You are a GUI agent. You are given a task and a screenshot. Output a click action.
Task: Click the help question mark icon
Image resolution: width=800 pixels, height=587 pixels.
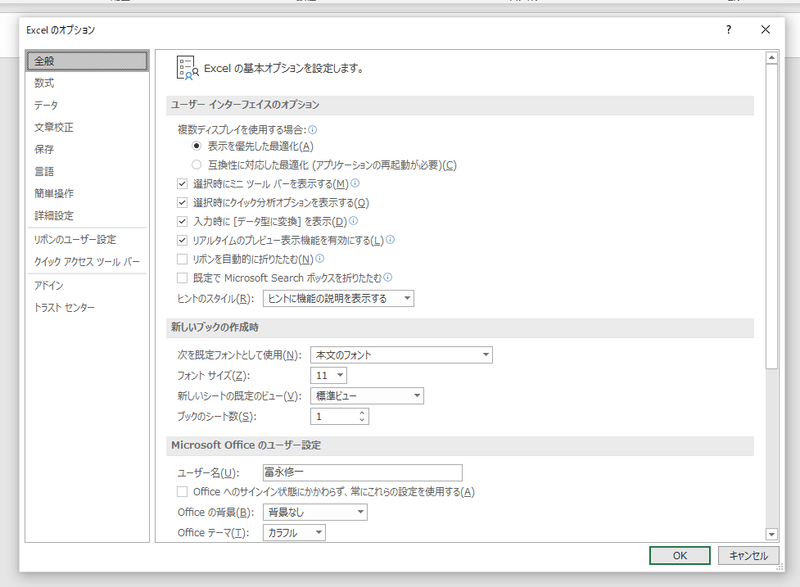[x=729, y=30]
